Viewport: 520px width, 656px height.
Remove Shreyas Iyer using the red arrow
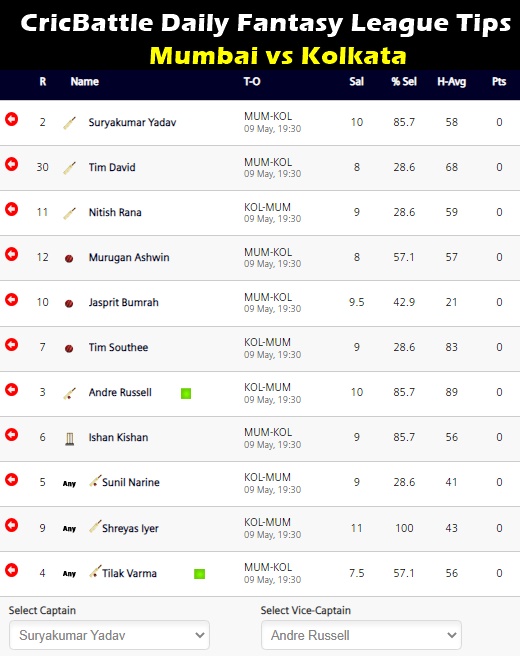pos(12,525)
